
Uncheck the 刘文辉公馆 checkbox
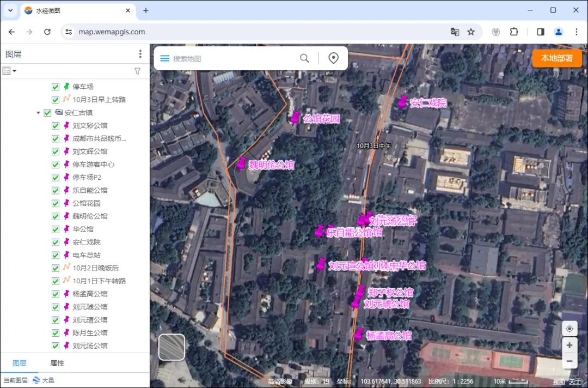[56, 151]
